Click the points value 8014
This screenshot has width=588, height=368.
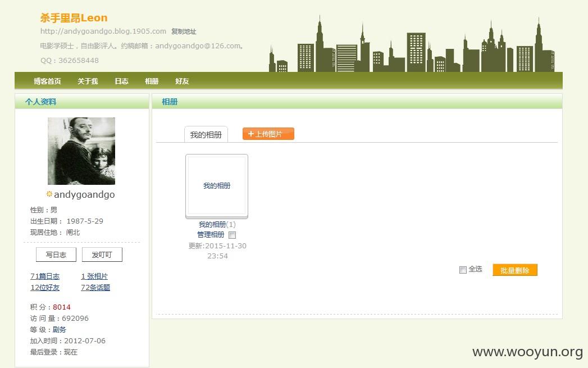62,307
